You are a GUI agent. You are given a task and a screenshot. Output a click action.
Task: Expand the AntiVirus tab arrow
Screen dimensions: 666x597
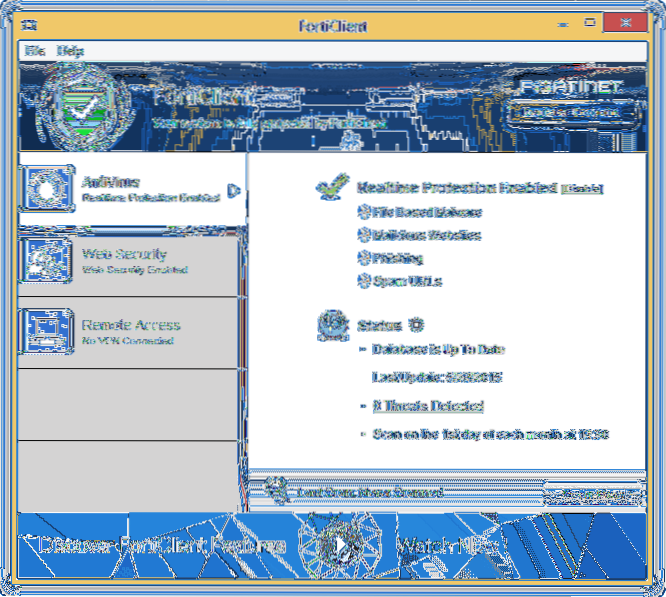233,188
